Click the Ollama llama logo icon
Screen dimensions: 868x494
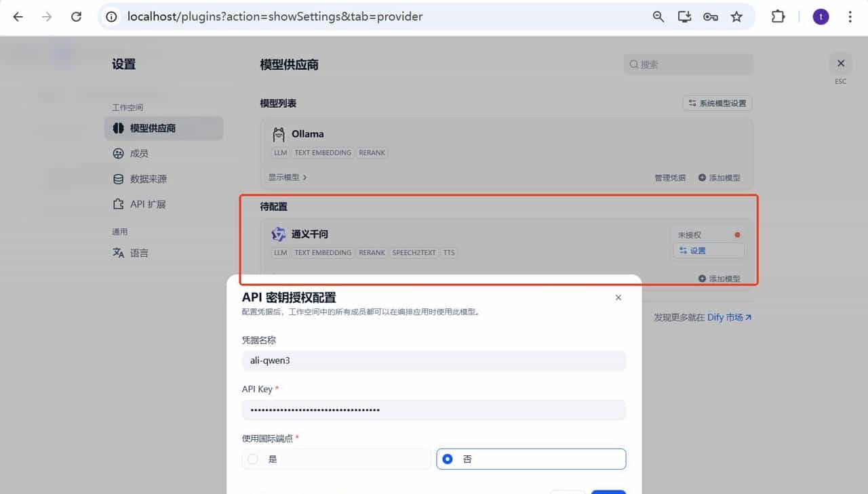(279, 134)
